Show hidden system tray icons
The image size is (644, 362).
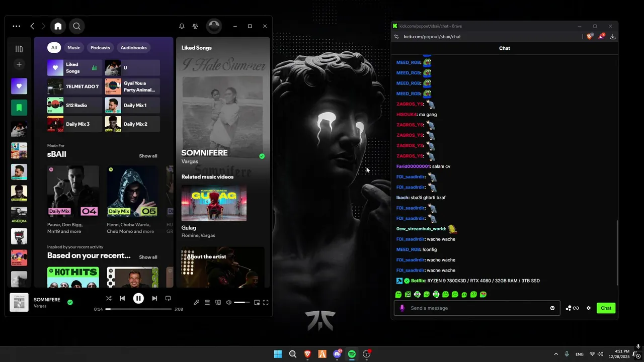coord(556,354)
